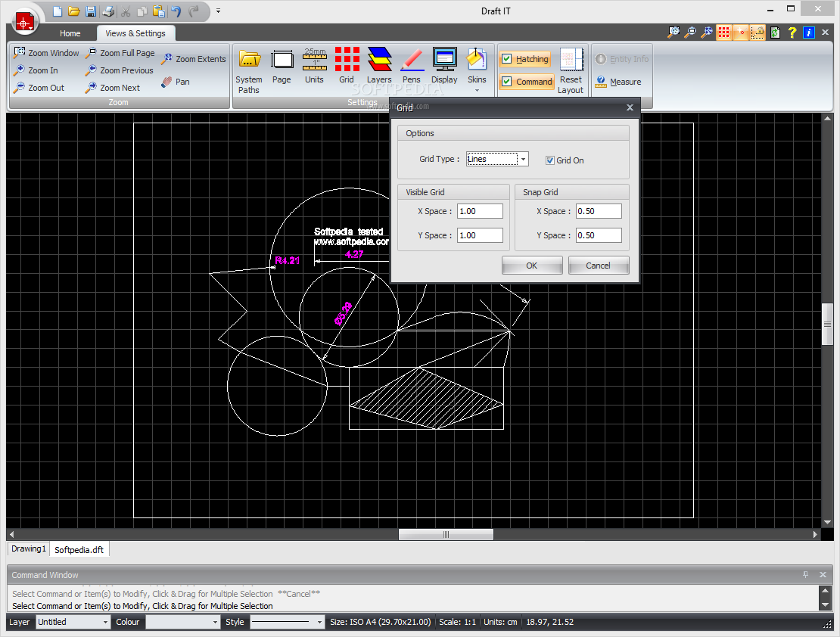Open a file with the folder icon
840x637 pixels.
74,11
